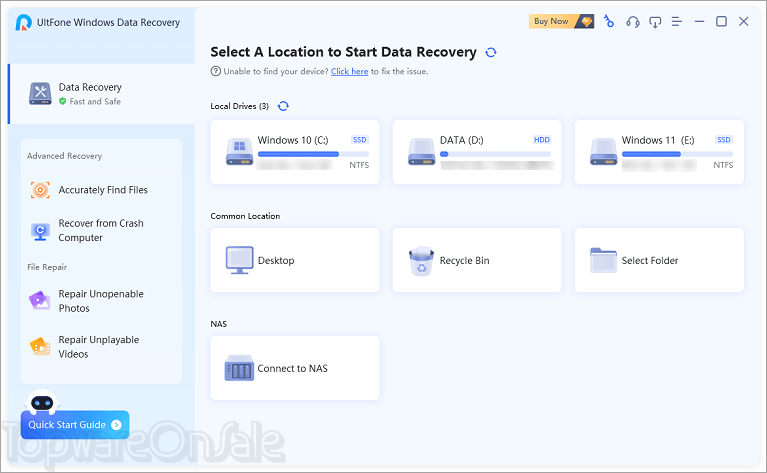Click the Select Folder icon
The image size is (767, 473).
click(x=603, y=260)
